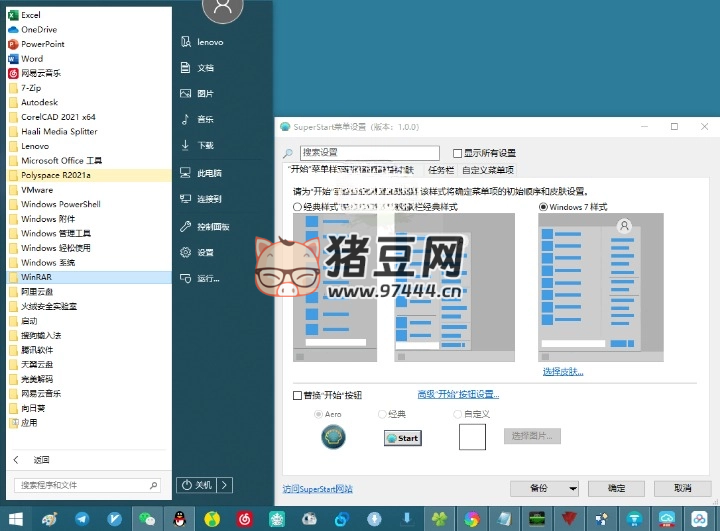Click the search magnifier icon in settings
Screen dimensions: 720x531
(288, 153)
